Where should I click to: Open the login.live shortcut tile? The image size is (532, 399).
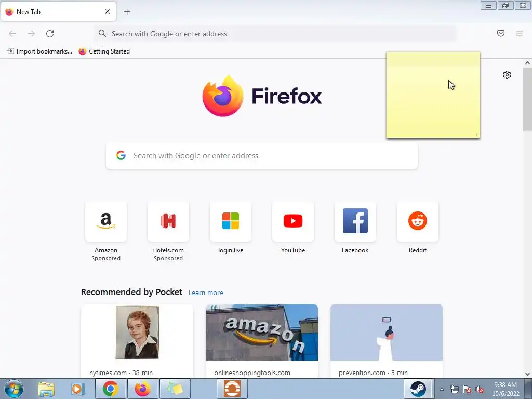point(231,221)
